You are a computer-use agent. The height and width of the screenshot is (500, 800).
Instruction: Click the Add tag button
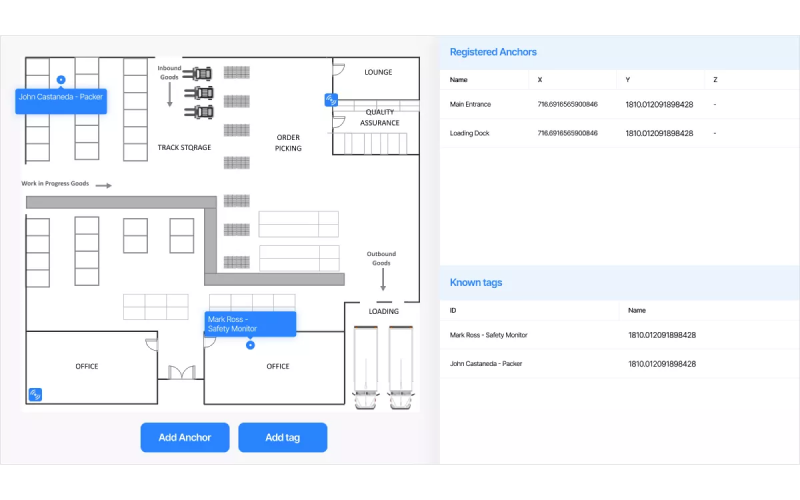(x=283, y=437)
